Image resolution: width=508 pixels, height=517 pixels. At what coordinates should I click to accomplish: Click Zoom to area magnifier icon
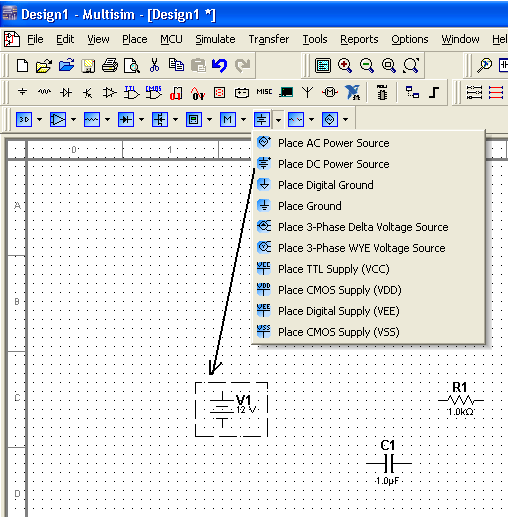389,65
